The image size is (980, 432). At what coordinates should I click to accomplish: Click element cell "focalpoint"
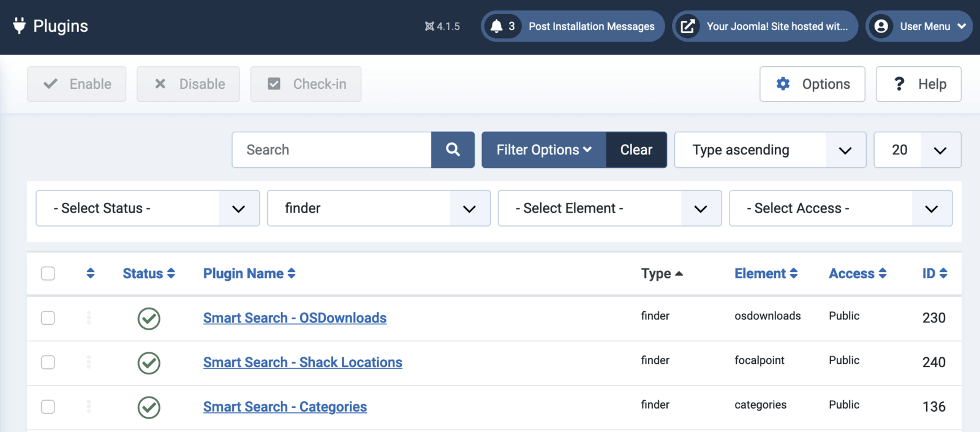point(759,360)
